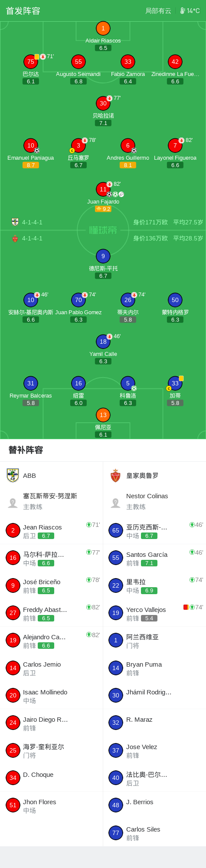Open goalkeeper Aldair Riascos number 1 icon
The height and width of the screenshot is (868, 206).
103,29
